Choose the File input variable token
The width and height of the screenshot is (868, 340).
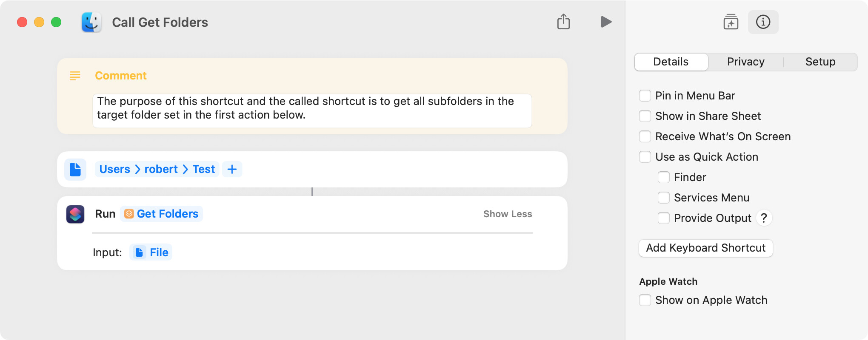[151, 252]
